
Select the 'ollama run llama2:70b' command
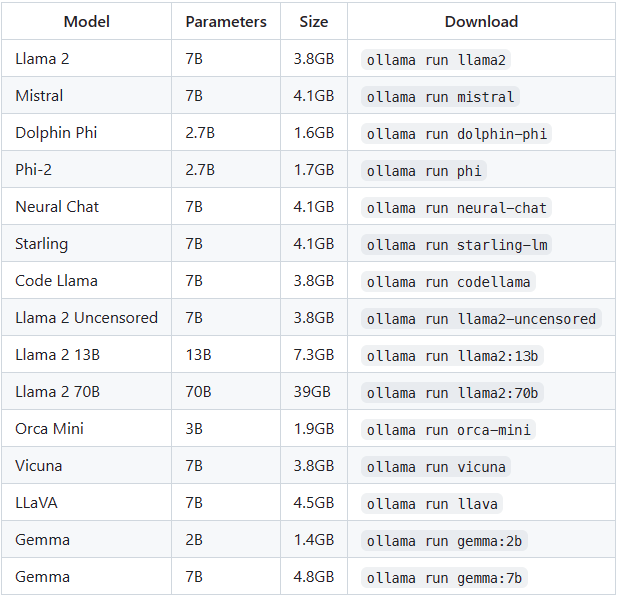pos(453,393)
